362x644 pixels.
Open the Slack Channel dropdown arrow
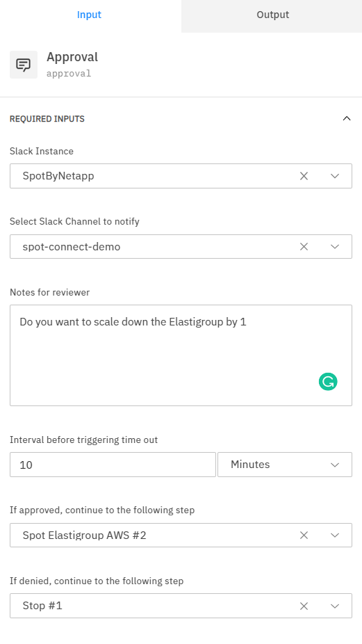tap(335, 246)
